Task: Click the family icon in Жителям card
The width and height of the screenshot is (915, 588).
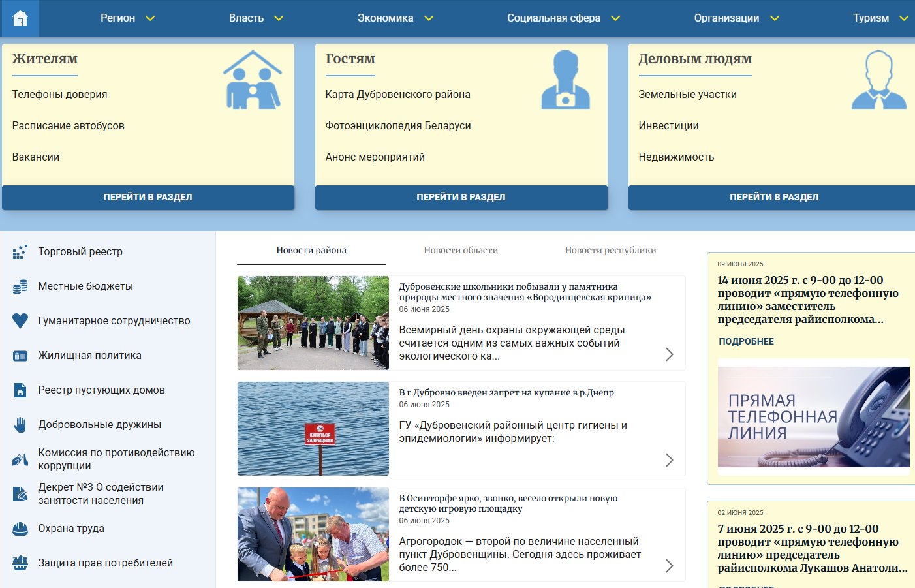Action: (x=253, y=80)
